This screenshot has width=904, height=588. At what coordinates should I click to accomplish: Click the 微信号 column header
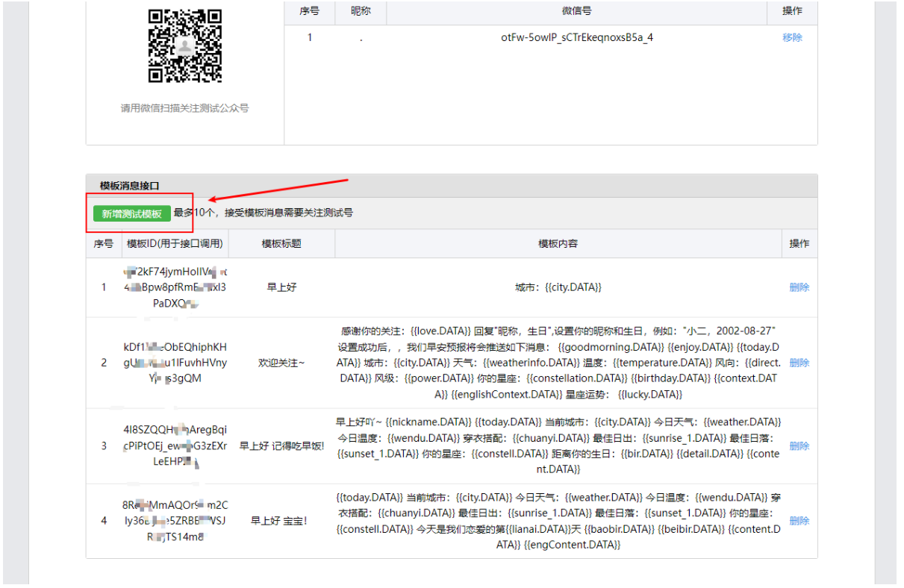tap(576, 11)
